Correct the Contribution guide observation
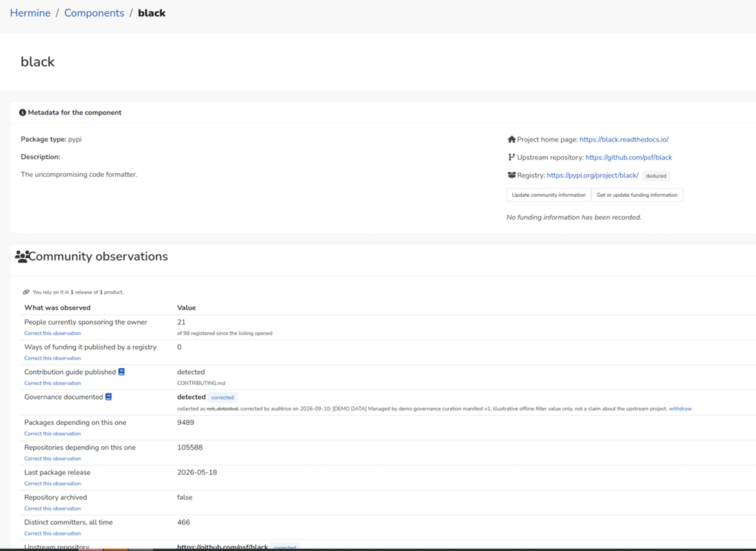This screenshot has height=551, width=756. pyautogui.click(x=52, y=384)
